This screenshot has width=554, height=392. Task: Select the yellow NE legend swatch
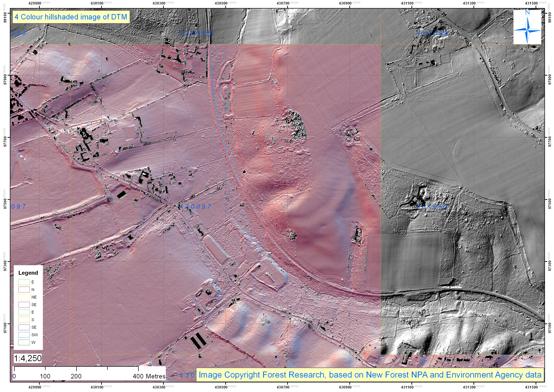[24, 297]
